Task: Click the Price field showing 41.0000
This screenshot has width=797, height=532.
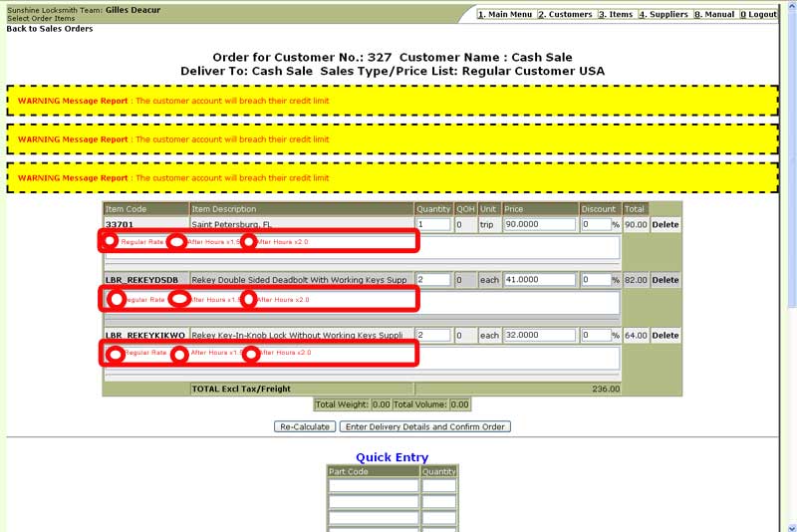Action: pos(540,280)
